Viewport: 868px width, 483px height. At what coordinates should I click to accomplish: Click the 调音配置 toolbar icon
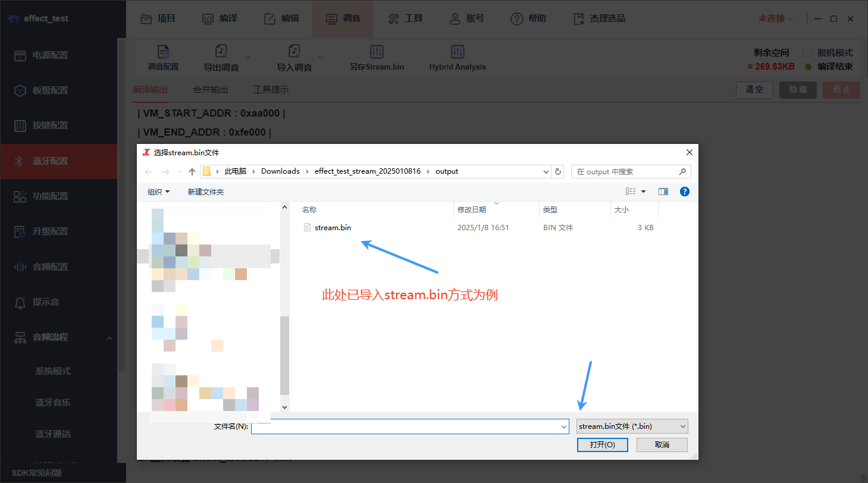[x=163, y=52]
